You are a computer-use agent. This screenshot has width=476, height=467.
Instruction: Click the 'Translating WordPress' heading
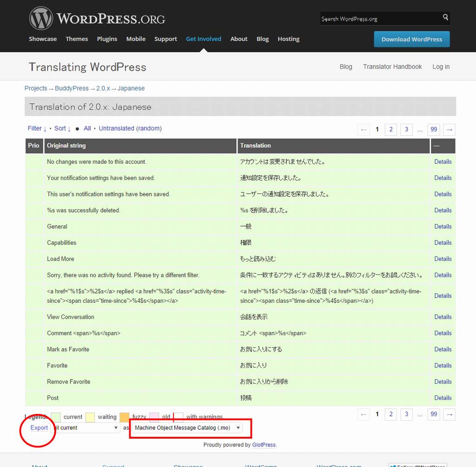pyautogui.click(x=87, y=67)
